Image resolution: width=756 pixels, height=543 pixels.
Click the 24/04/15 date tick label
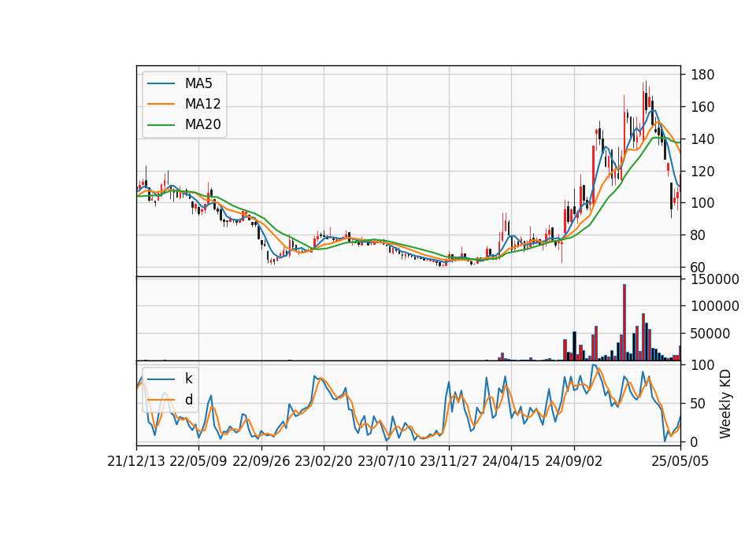[x=511, y=461]
